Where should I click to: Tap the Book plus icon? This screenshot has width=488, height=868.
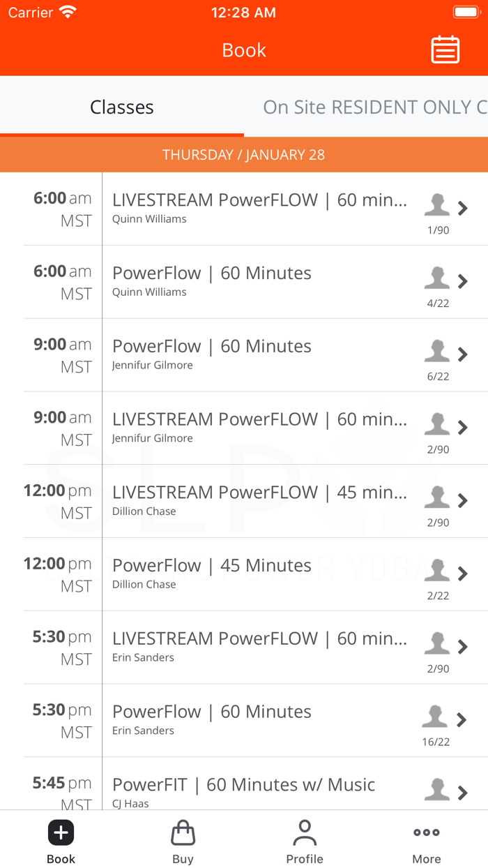pyautogui.click(x=61, y=832)
